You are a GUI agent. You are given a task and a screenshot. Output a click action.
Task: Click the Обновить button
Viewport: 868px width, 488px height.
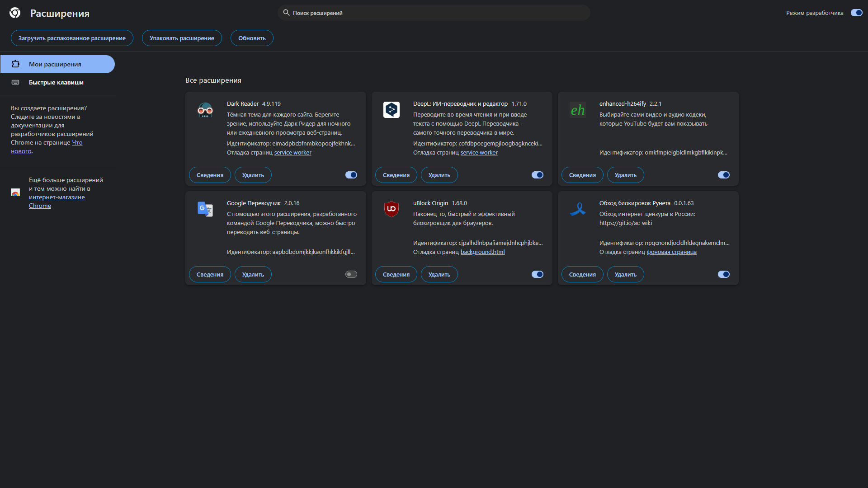coord(252,38)
